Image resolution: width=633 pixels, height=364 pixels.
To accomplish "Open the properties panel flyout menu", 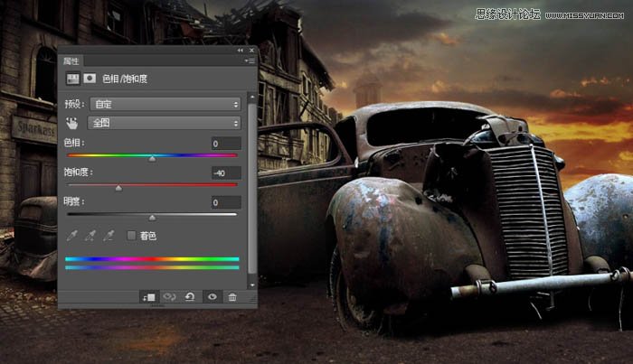I will click(x=248, y=61).
